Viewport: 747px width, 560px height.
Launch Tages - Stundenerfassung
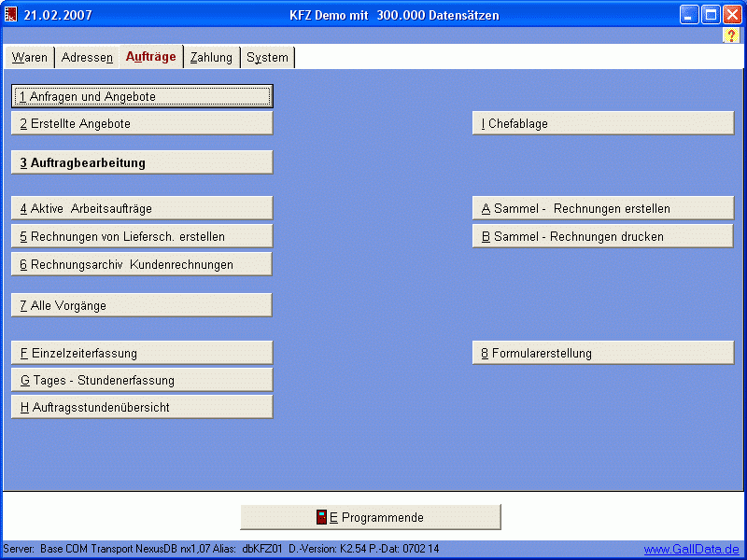pyautogui.click(x=142, y=380)
